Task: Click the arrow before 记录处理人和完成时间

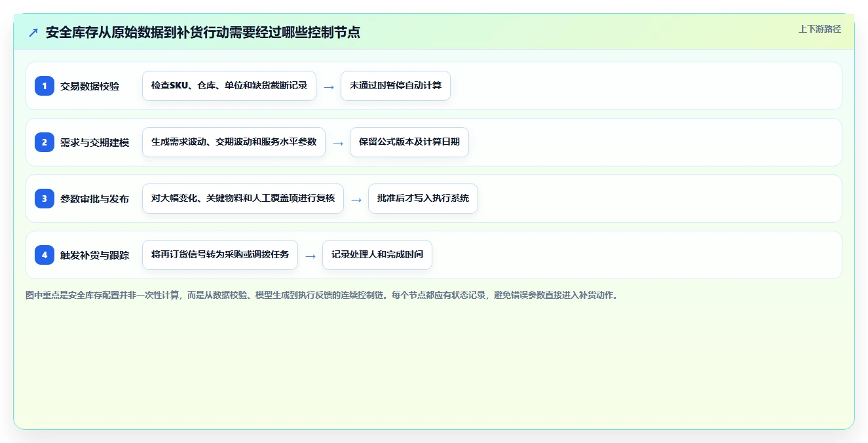Action: pos(311,256)
